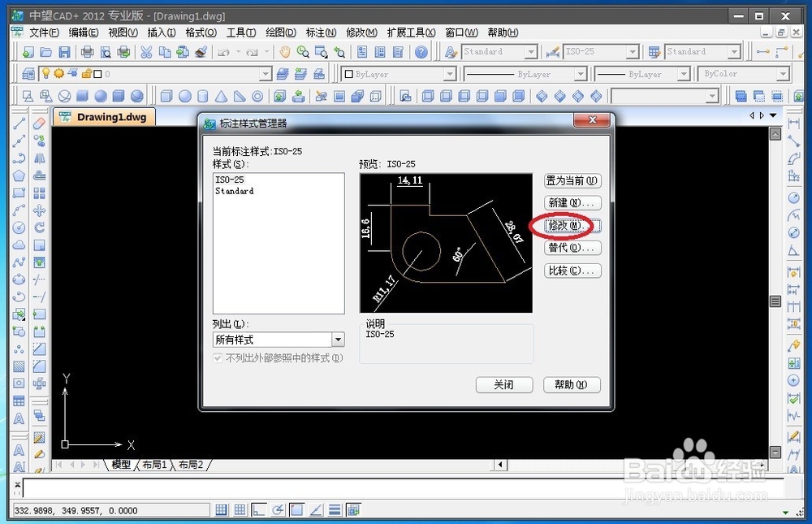This screenshot has height=524, width=812.
Task: Toggle Object Snap in status bar
Action: 296,510
